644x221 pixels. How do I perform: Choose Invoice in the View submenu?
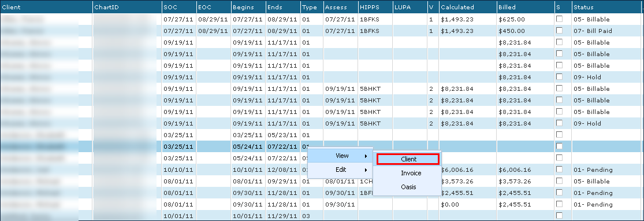click(411, 173)
